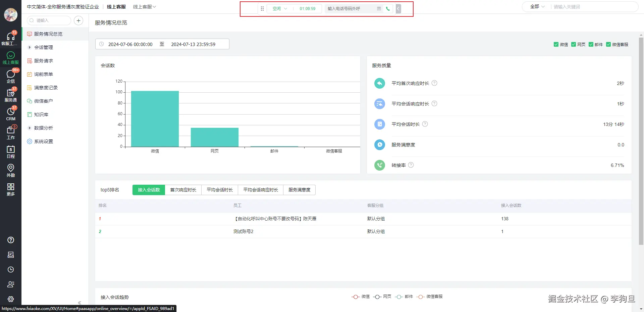Expand the 数据分析 tree item
Screen dimensions: 644x312
(30, 128)
